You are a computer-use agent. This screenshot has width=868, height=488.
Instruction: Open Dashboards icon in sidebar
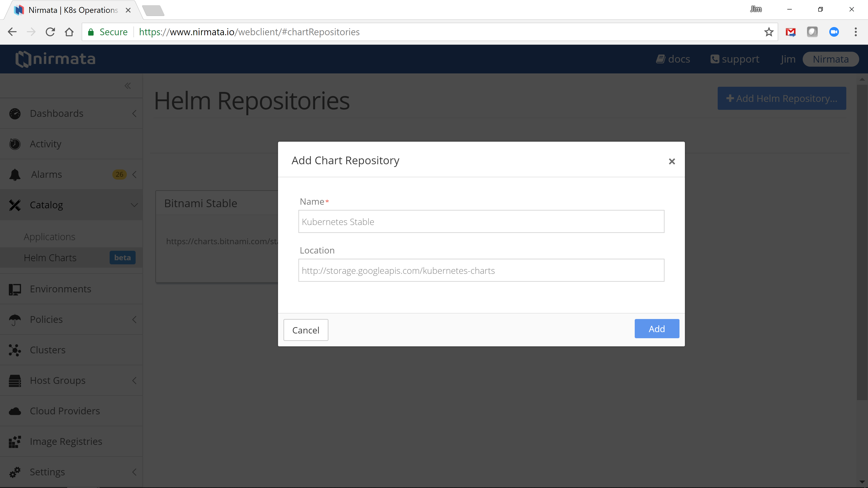tap(15, 113)
